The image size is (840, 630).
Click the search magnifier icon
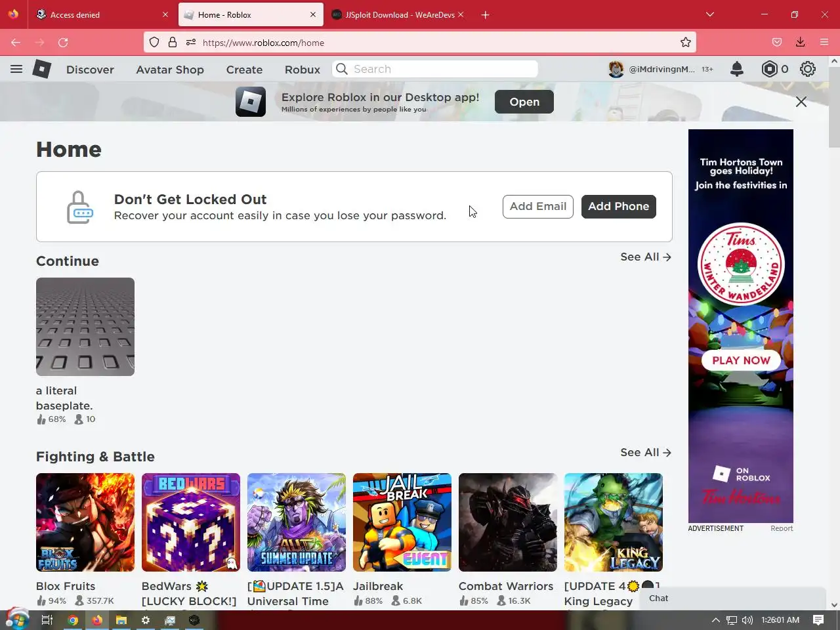click(341, 69)
